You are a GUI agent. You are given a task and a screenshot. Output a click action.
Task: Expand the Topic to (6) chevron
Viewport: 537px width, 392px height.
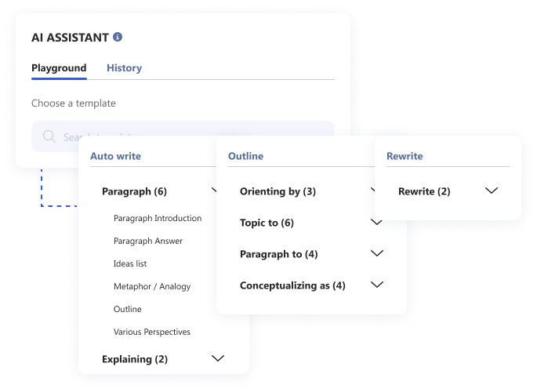coord(377,222)
